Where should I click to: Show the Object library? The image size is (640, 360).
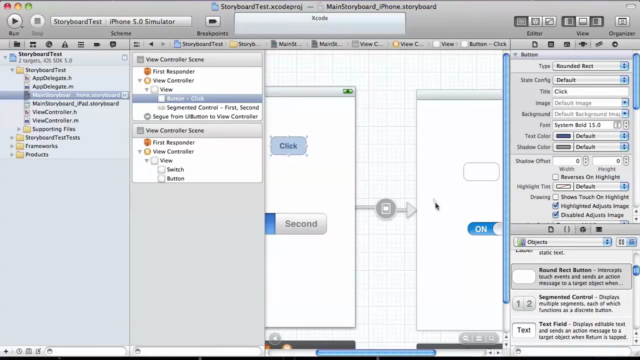(x=583, y=229)
